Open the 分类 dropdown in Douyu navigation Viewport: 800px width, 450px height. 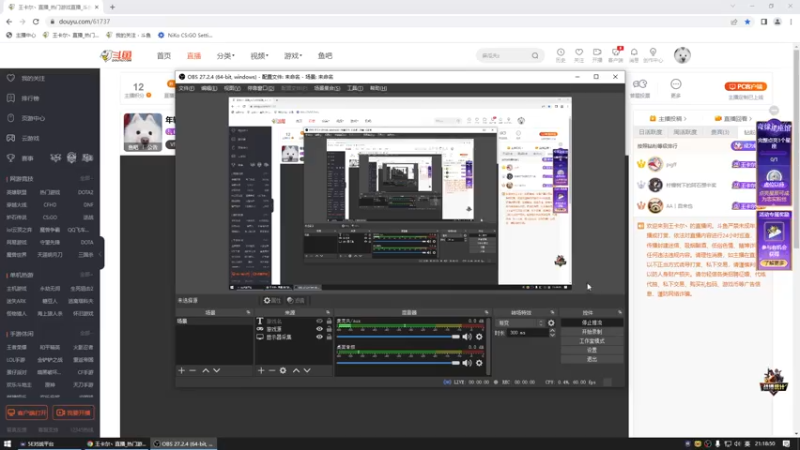226,56
